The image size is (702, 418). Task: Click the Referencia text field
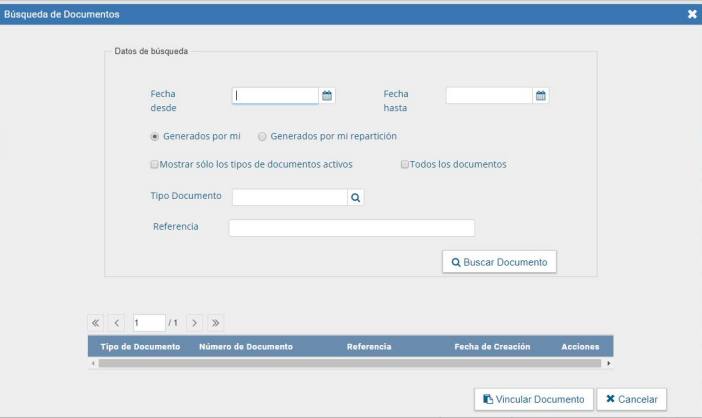click(x=351, y=228)
